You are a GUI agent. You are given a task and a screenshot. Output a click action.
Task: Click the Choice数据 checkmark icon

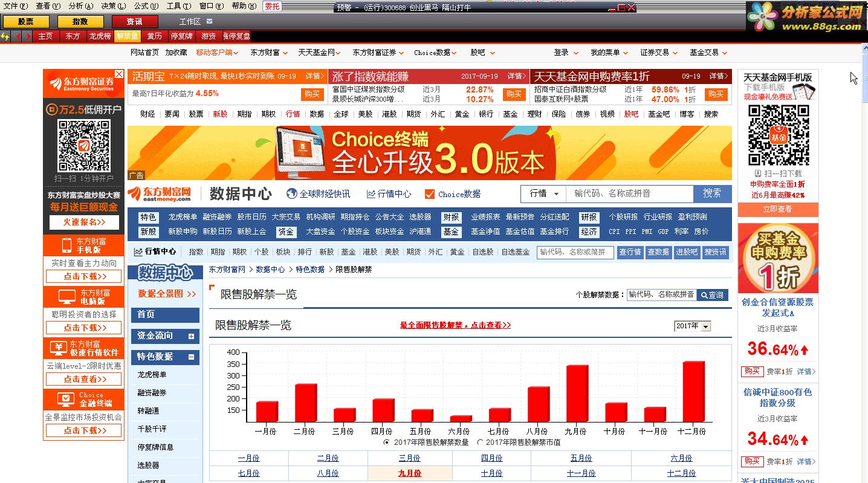[x=430, y=194]
